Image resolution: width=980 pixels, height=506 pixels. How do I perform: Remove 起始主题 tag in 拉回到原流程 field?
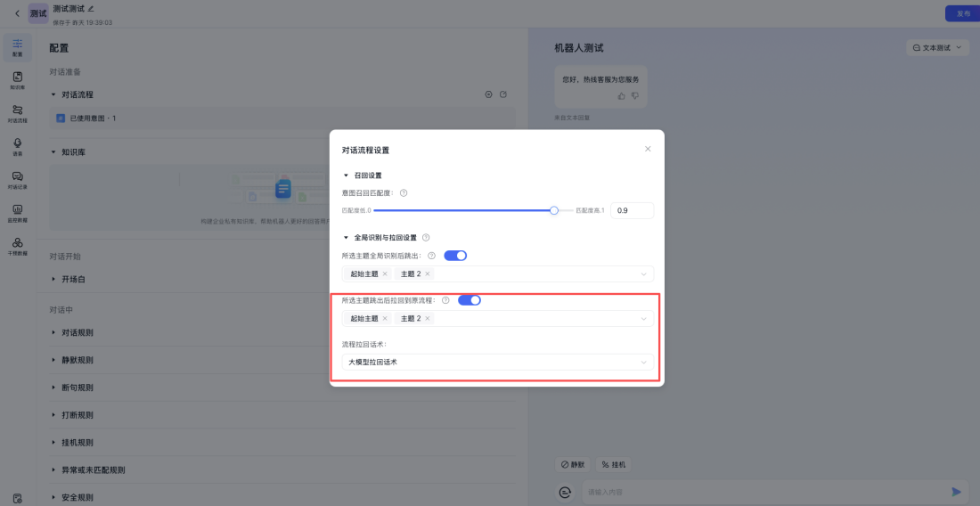click(385, 319)
